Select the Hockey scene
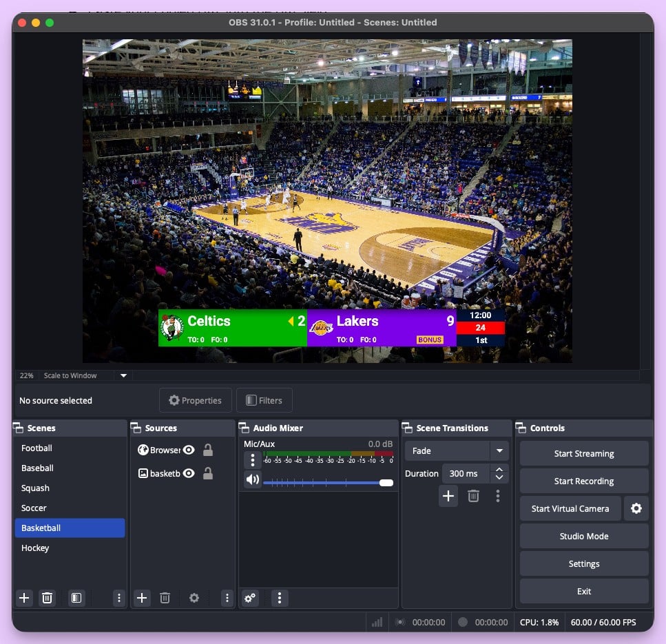 coord(37,548)
